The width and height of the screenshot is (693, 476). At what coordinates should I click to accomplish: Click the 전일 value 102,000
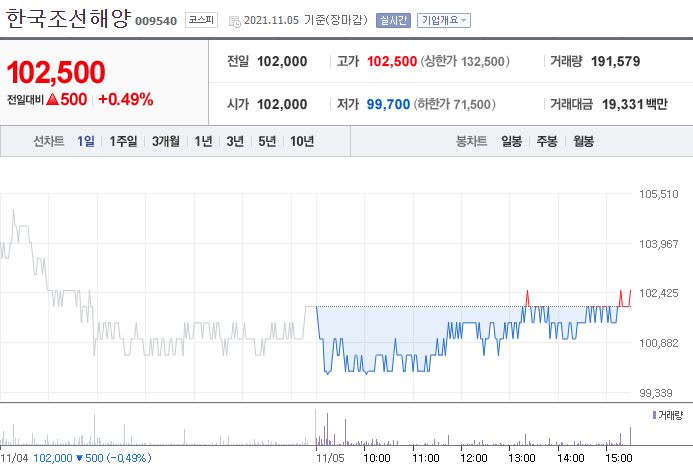coord(282,61)
